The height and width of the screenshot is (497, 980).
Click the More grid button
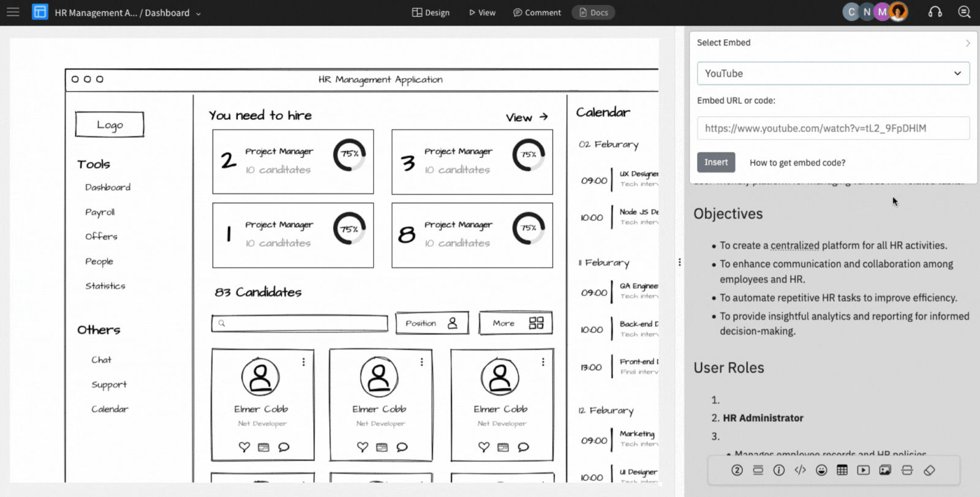click(516, 323)
